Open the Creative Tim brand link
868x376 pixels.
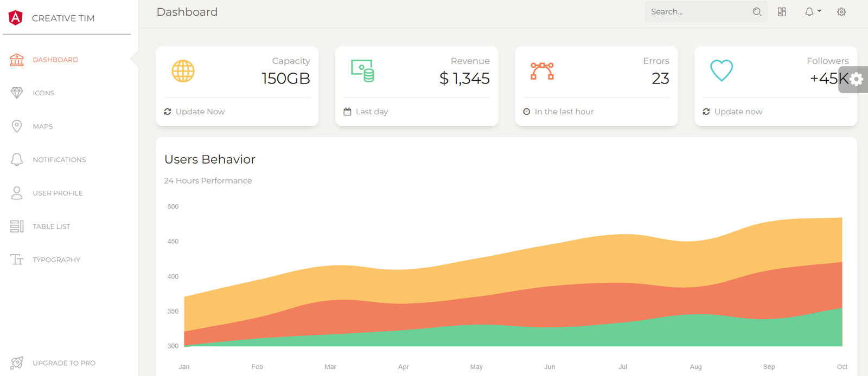[x=63, y=18]
